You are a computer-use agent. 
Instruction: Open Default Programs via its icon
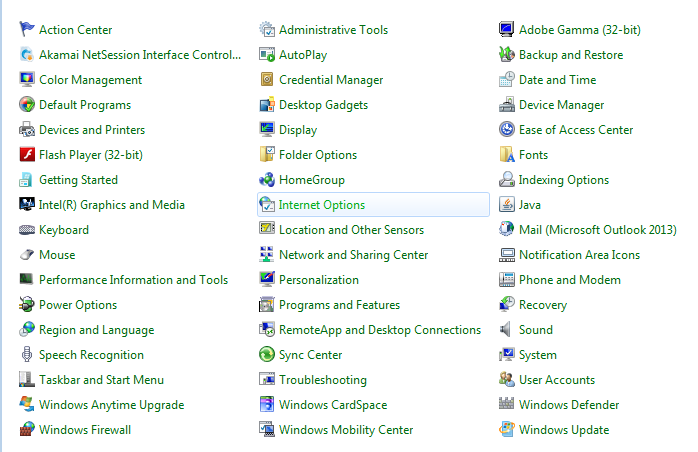click(27, 104)
